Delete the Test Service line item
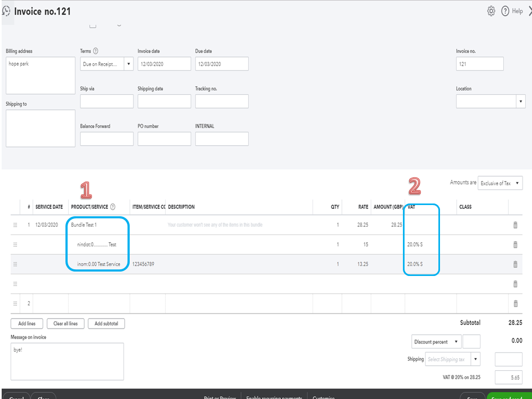The height and width of the screenshot is (399, 532). tap(515, 264)
